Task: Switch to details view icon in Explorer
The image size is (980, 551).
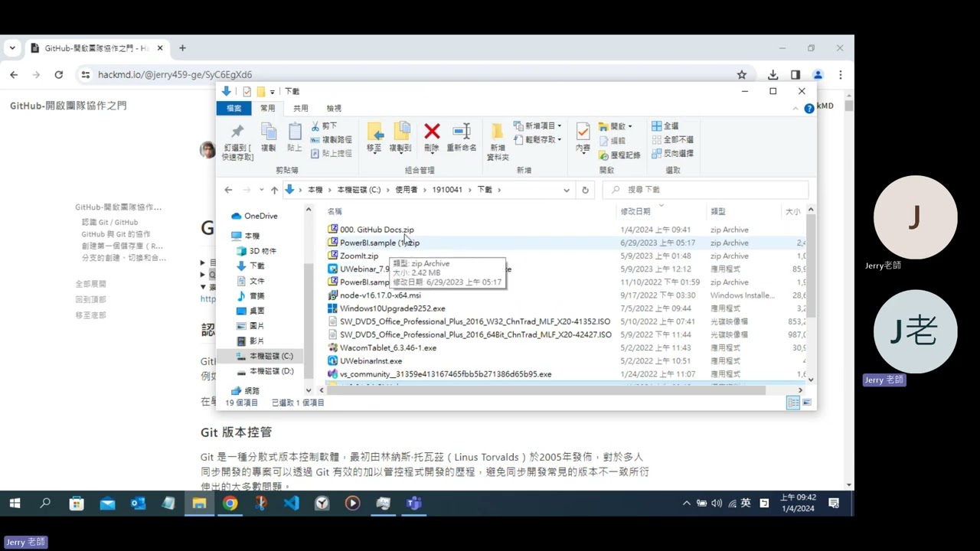Action: [x=794, y=403]
